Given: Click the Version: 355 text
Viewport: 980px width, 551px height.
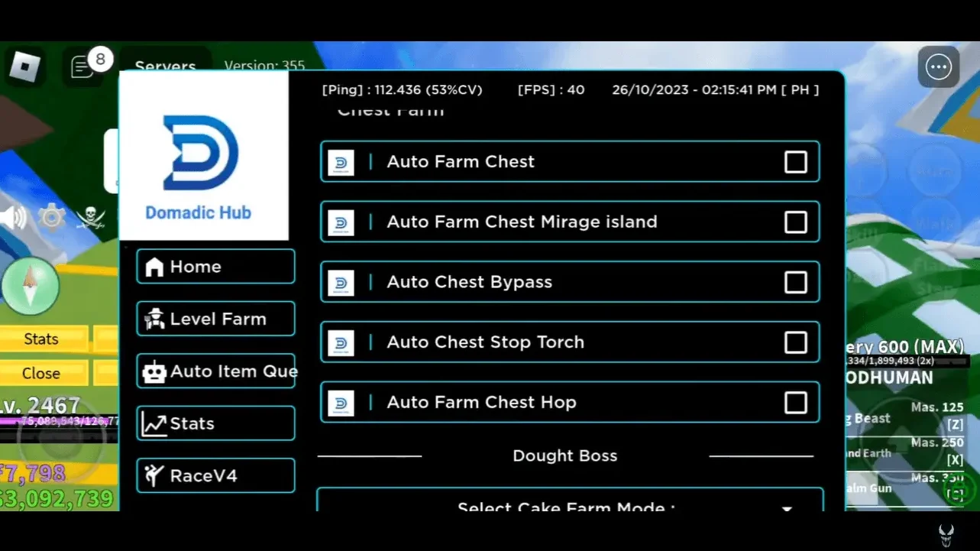Looking at the screenshot, I should point(264,66).
